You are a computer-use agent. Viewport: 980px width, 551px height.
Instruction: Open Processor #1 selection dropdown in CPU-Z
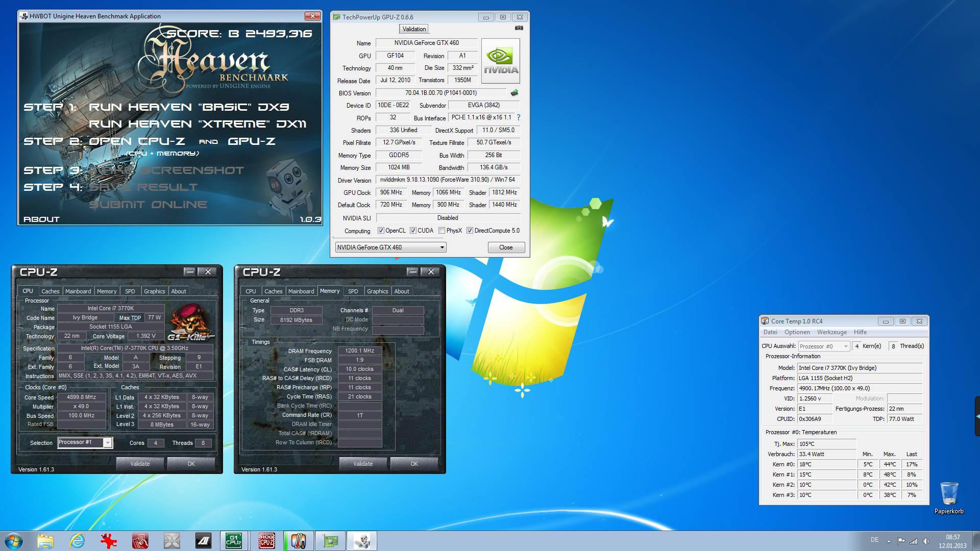(x=85, y=442)
